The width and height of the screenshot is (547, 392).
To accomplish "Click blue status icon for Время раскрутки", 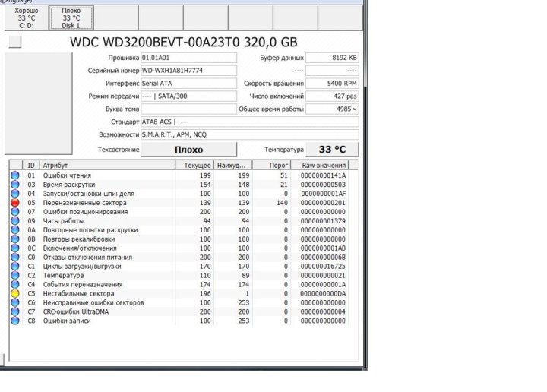I will [14, 185].
